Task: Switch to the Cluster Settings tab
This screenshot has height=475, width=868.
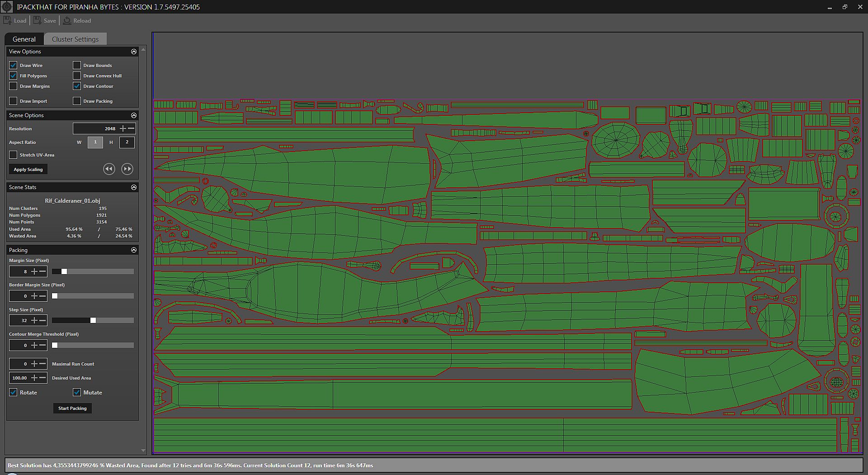Action: pyautogui.click(x=75, y=39)
